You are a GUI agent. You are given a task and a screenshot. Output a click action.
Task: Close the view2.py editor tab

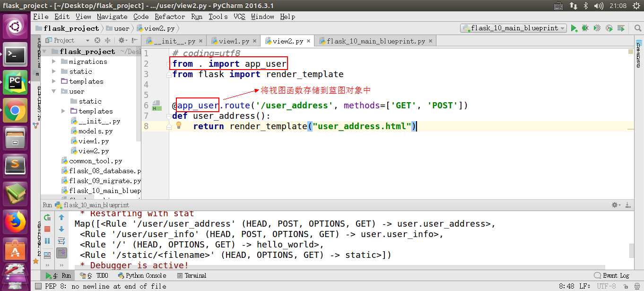click(x=309, y=41)
